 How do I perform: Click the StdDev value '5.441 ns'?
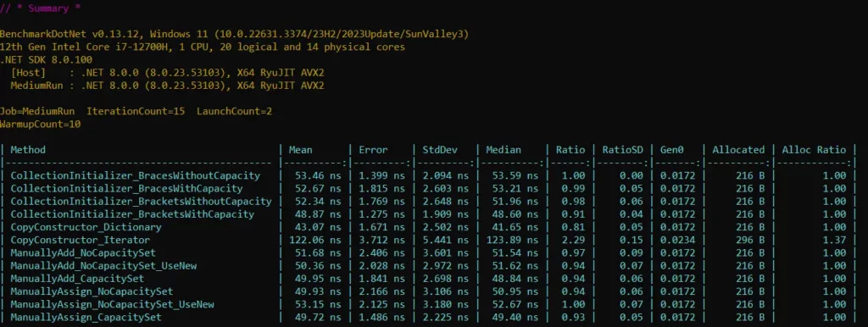coord(445,240)
